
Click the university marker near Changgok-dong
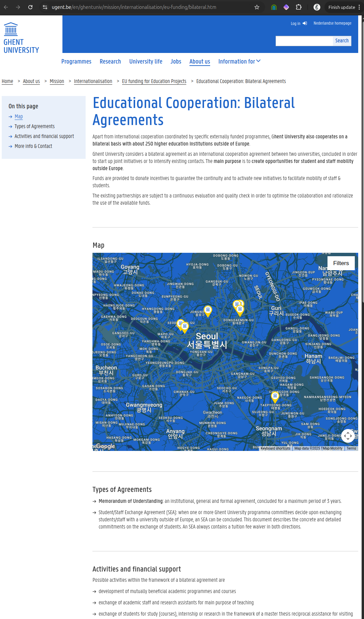pos(275,397)
